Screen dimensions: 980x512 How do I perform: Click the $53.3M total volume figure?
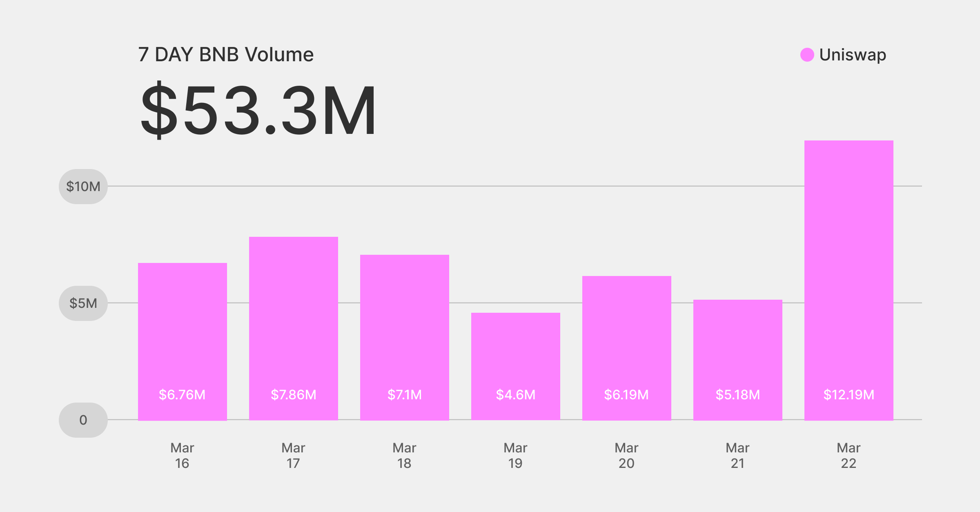coord(258,110)
